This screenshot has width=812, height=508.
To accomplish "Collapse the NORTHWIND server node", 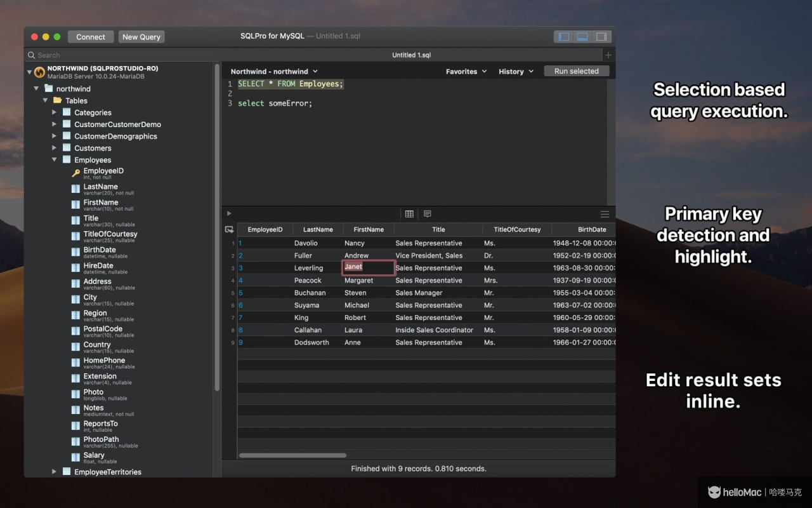I will pyautogui.click(x=29, y=72).
